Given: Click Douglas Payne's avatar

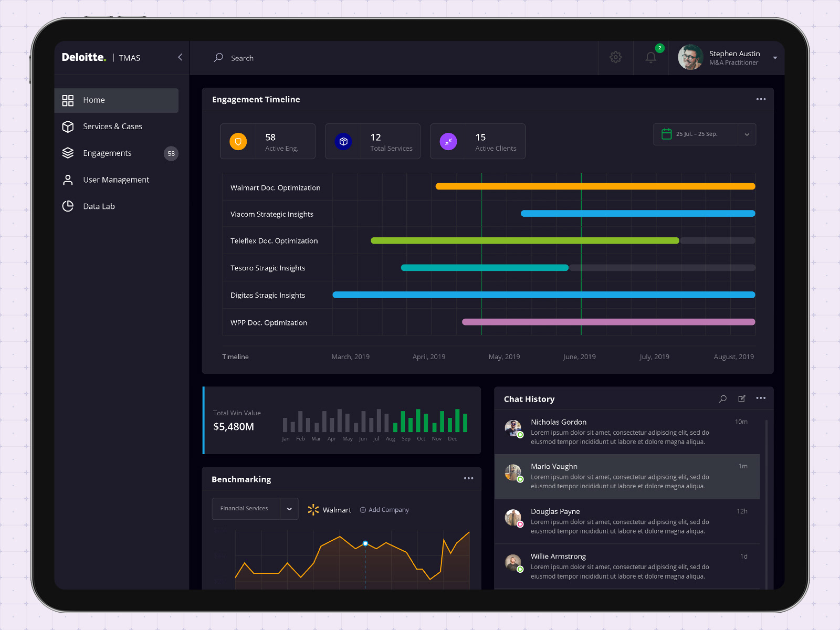Looking at the screenshot, I should pyautogui.click(x=513, y=518).
